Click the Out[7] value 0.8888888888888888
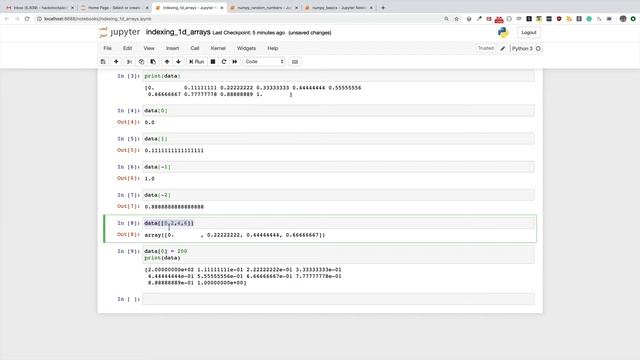The height and width of the screenshot is (360, 640). tap(174, 207)
